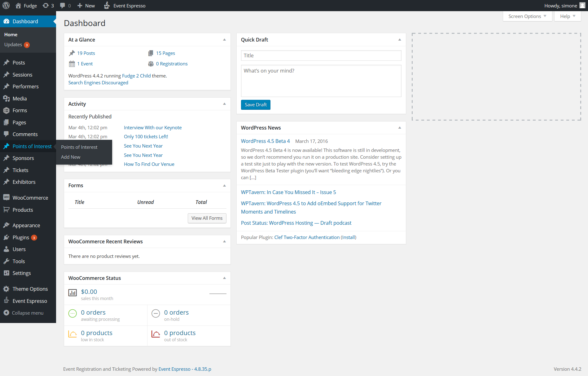
Task: Collapse the WordPress News widget
Action: 400,128
